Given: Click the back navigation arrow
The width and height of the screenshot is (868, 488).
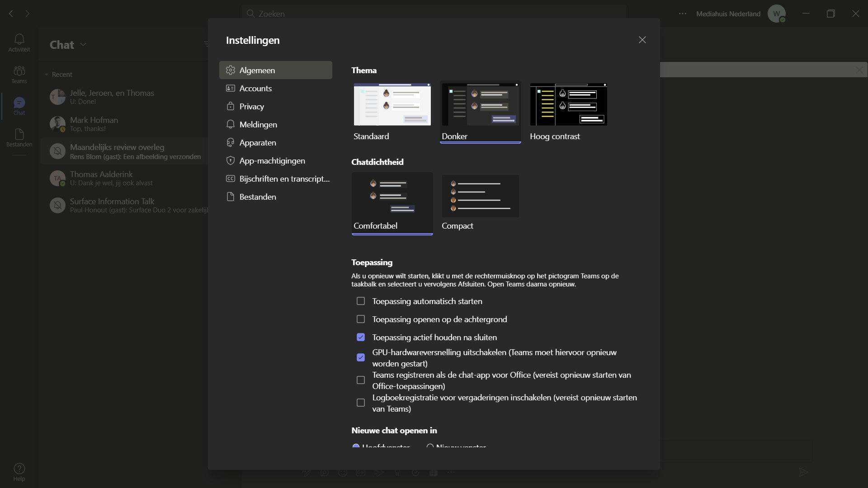Looking at the screenshot, I should click(x=11, y=14).
